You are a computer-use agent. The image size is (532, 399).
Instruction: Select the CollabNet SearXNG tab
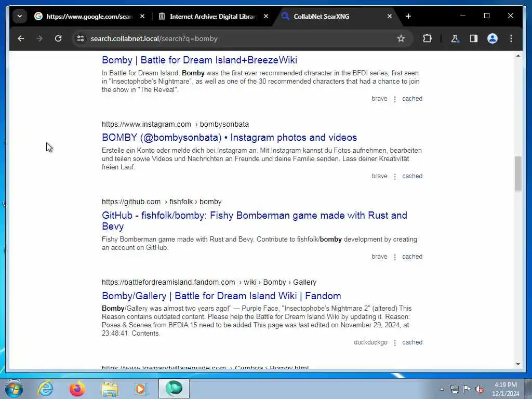coord(337,16)
